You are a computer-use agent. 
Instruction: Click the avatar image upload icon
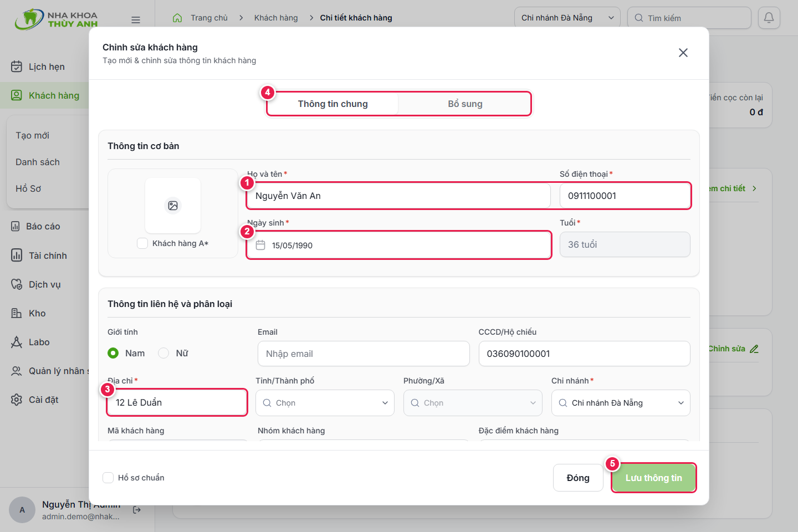click(x=173, y=206)
